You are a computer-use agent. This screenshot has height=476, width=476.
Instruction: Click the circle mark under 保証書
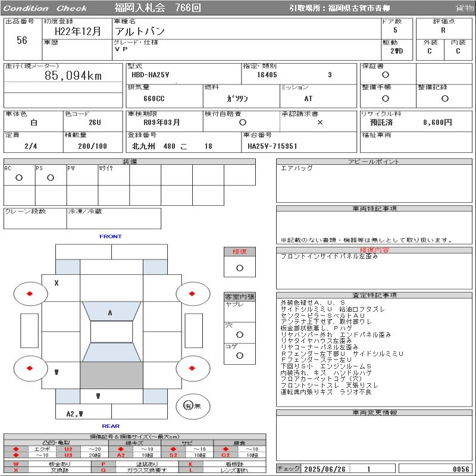click(x=386, y=75)
